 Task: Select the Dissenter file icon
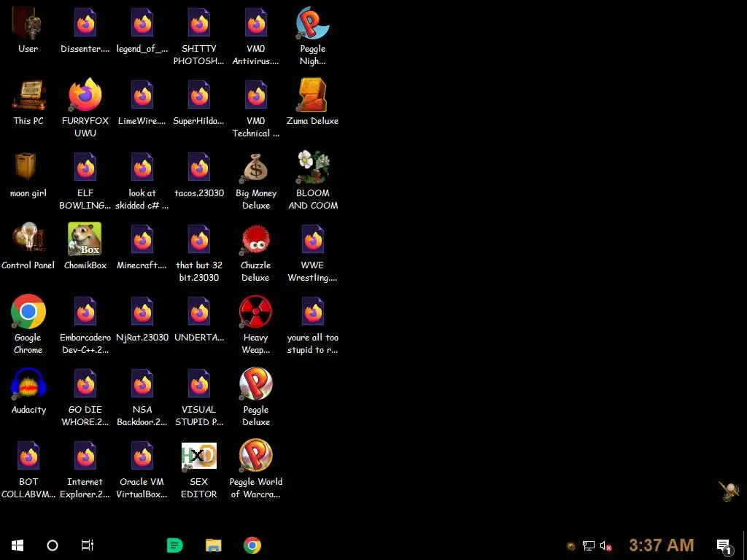click(x=85, y=23)
